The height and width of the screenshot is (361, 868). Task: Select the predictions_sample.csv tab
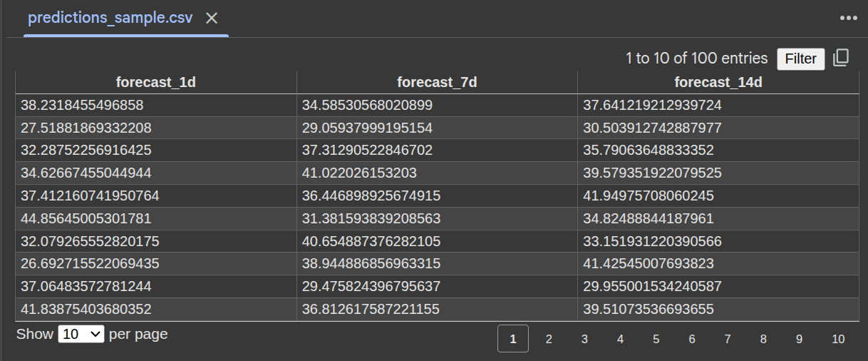click(x=110, y=19)
